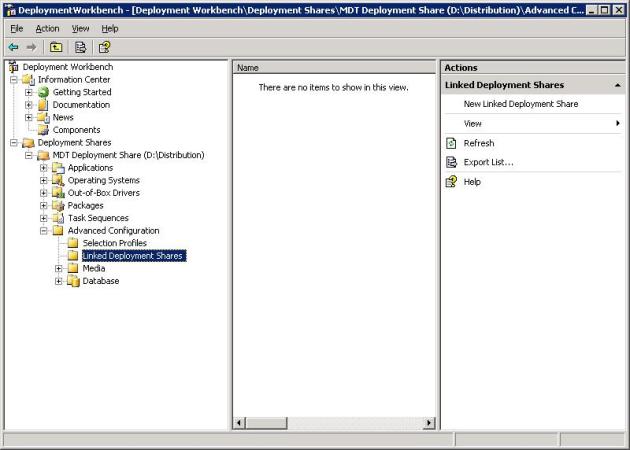
Task: Expand the Out-of-Box Drivers node
Action: [x=43, y=193]
